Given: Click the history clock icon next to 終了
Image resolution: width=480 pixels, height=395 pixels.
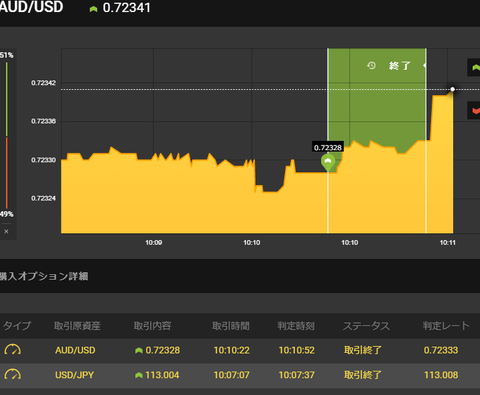Looking at the screenshot, I should click(371, 65).
